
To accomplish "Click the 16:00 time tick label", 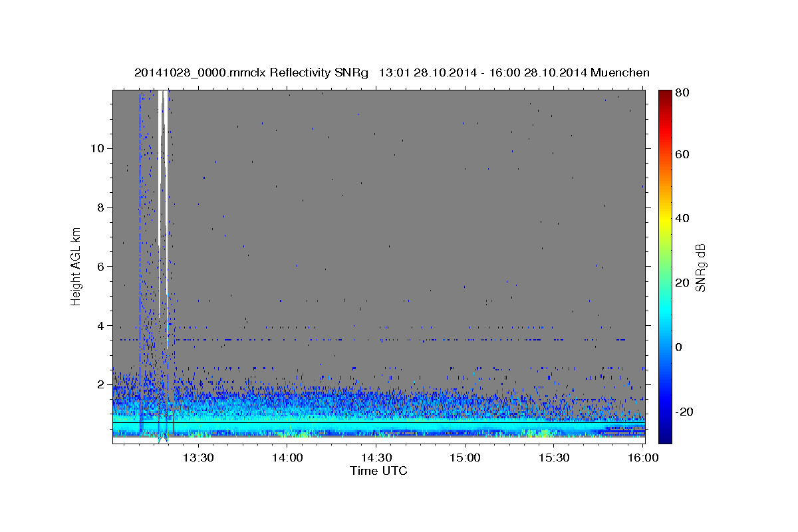I will tap(642, 458).
